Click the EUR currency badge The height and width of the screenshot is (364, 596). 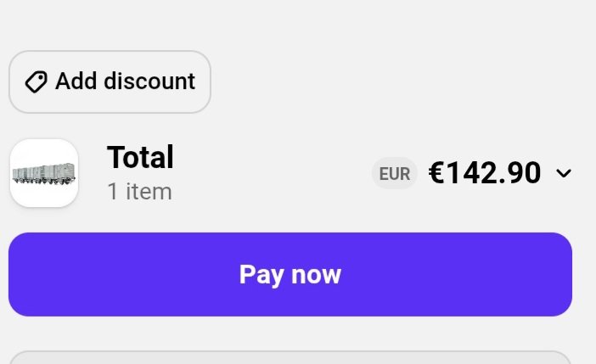[395, 174]
